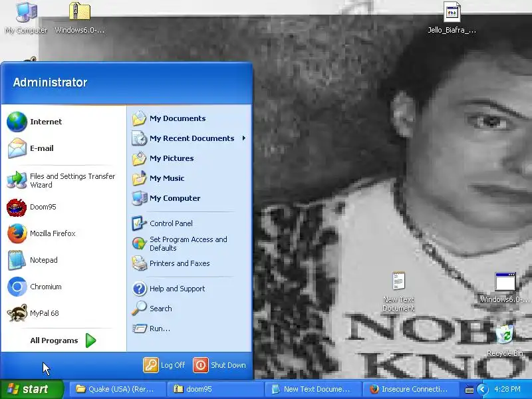This screenshot has width=532, height=399.
Task: Click the keyboard icon in system tray
Action: click(469, 390)
